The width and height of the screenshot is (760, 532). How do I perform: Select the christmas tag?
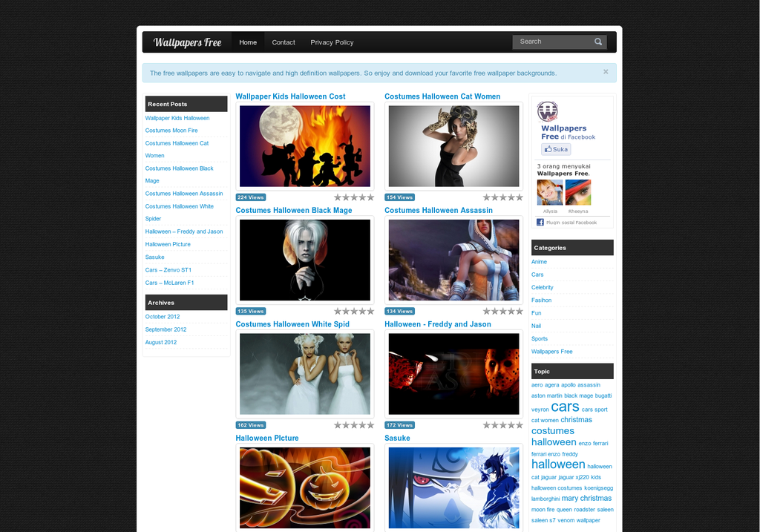pyautogui.click(x=577, y=419)
